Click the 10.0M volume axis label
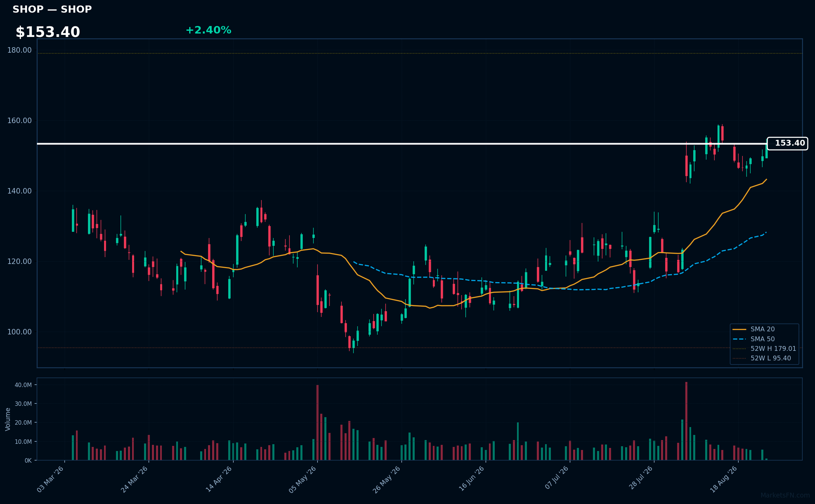The image size is (815, 504). (23, 442)
